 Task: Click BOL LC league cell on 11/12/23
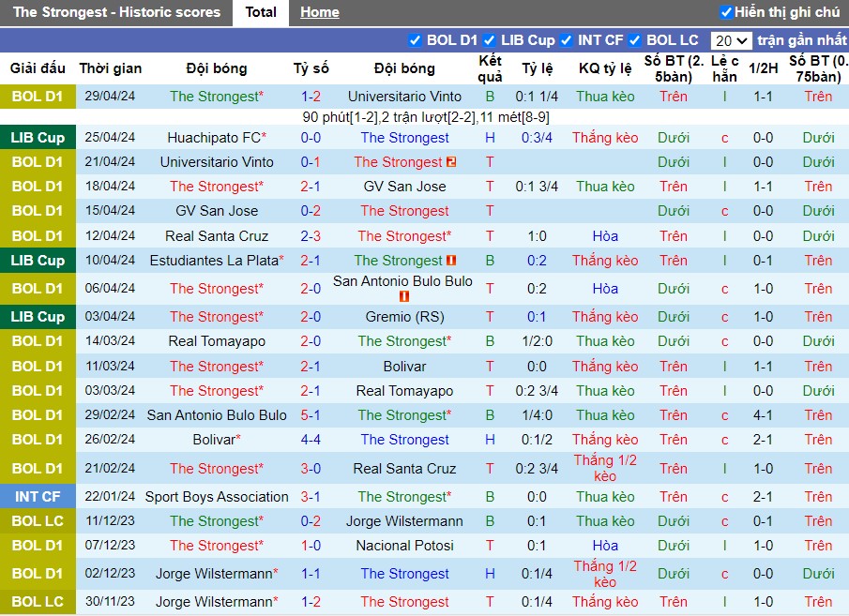tap(38, 521)
